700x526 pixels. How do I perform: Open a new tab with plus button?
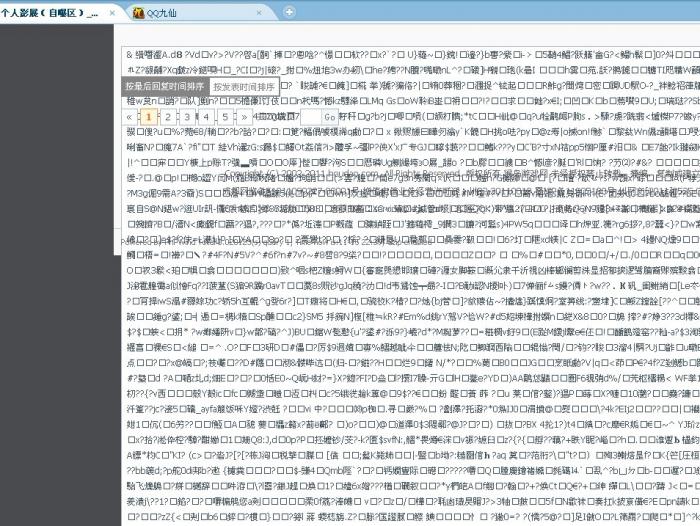point(289,12)
